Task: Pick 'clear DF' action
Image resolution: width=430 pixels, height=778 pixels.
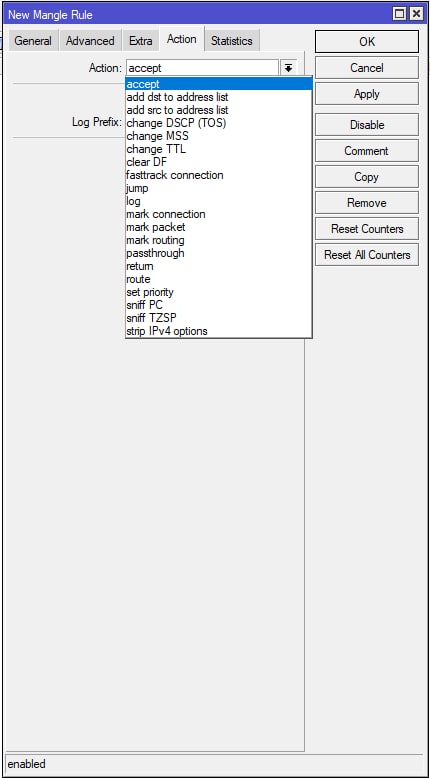Action: pos(219,162)
